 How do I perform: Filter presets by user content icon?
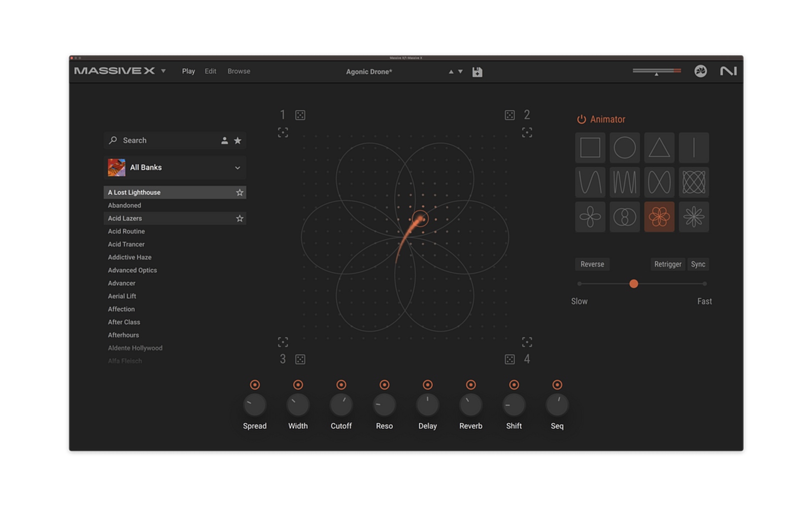point(224,141)
